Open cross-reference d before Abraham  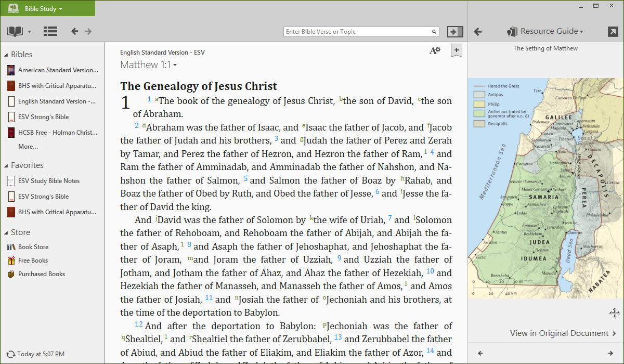(x=144, y=125)
